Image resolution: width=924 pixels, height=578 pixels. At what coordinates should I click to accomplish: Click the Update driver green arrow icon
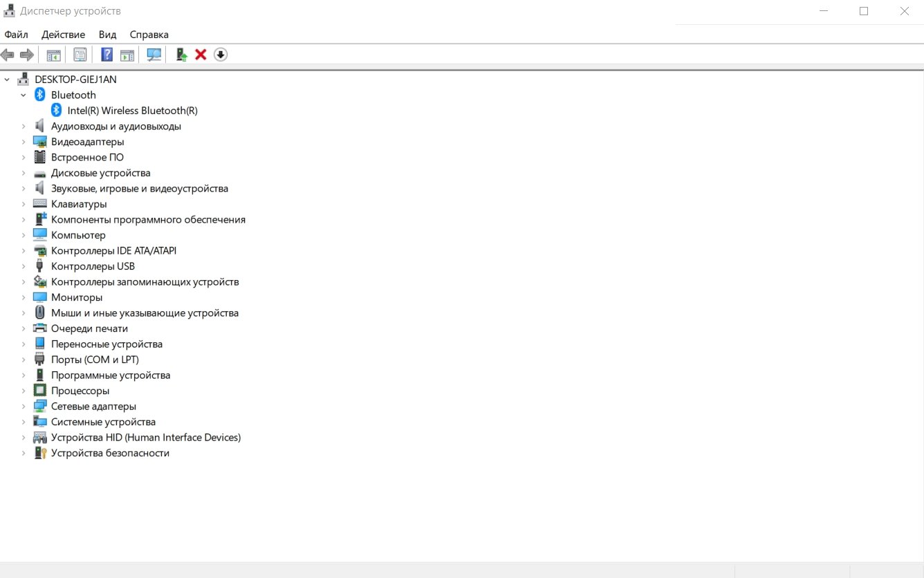coord(181,55)
